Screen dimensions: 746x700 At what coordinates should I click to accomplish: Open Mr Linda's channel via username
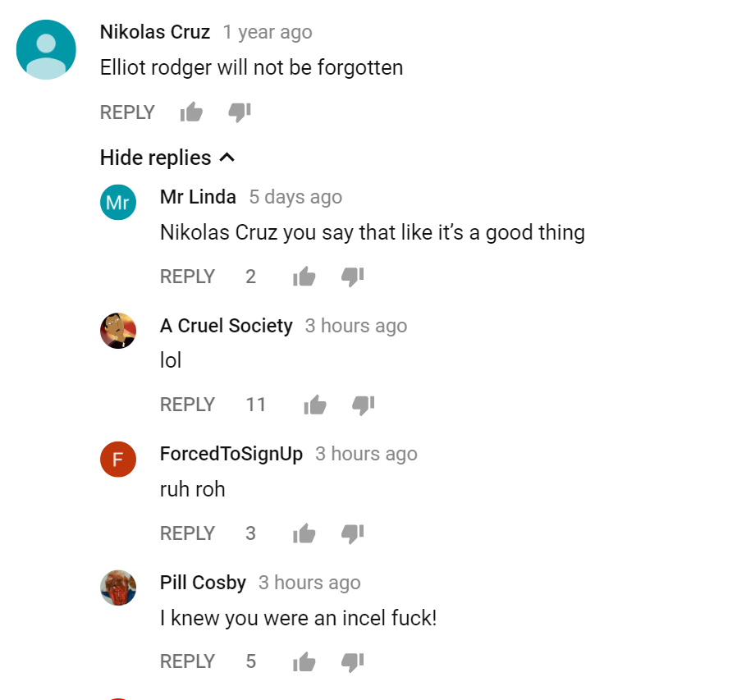[x=198, y=196]
